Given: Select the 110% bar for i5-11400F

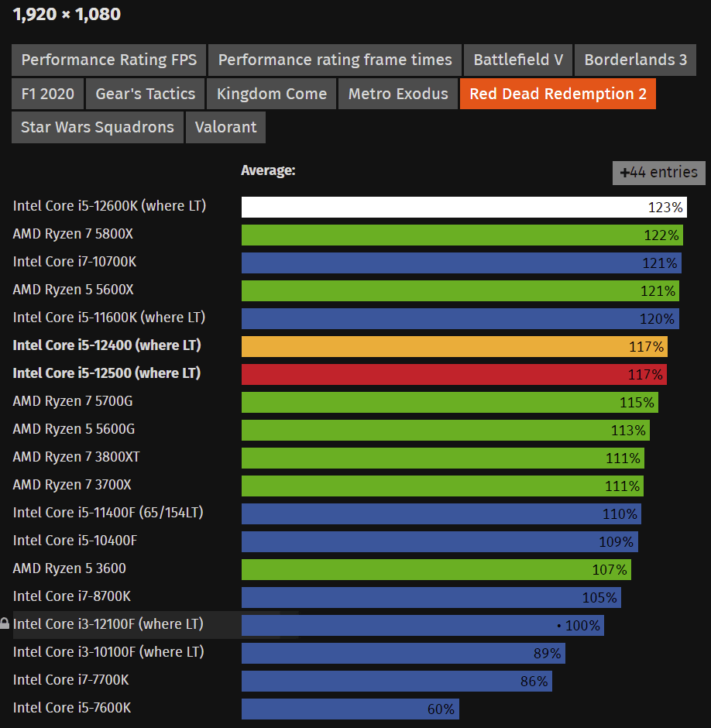Looking at the screenshot, I should 441,513.
